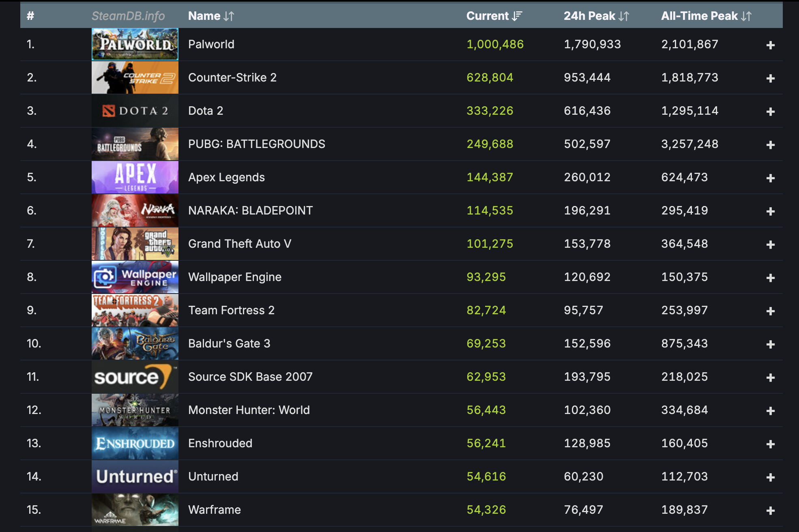The height and width of the screenshot is (532, 799).
Task: Open the PUBG: BATTLEGROUNDS name link
Action: coord(256,144)
